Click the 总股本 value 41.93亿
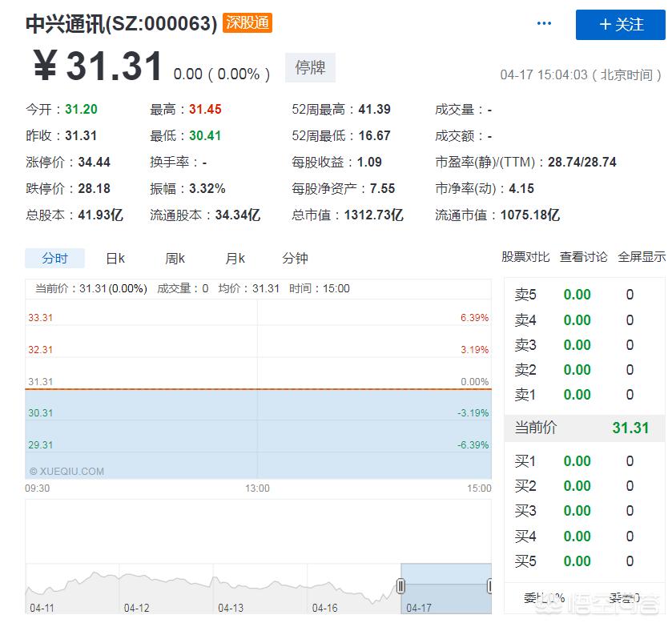This screenshot has height=627, width=672. point(101,215)
